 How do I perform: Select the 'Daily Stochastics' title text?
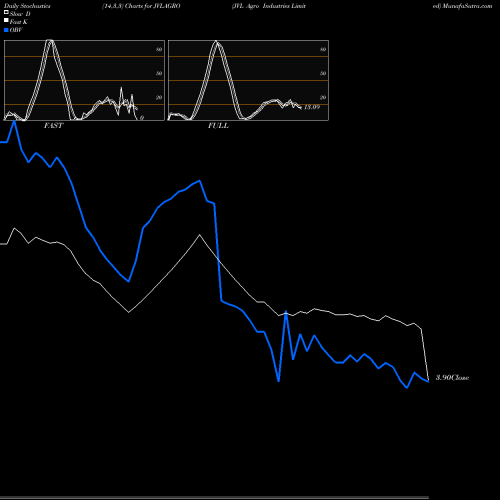[27, 6]
